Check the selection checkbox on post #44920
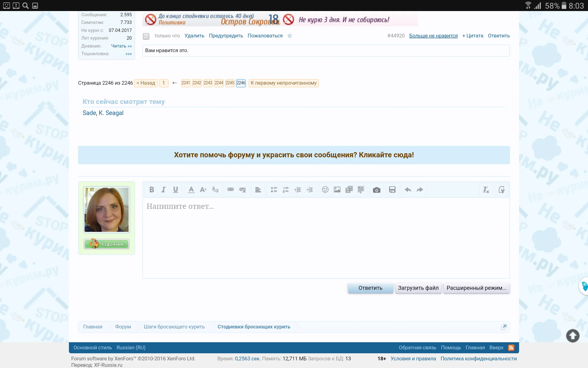The image size is (588, 368). (x=146, y=36)
